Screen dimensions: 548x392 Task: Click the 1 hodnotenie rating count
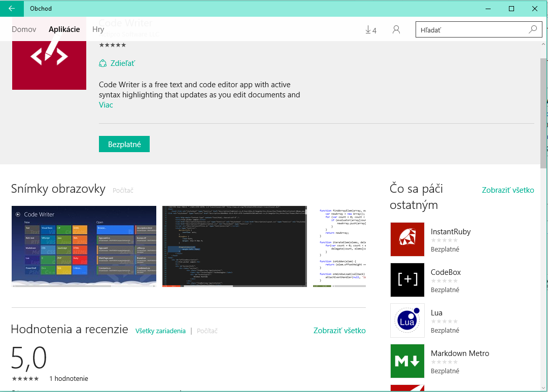point(69,378)
